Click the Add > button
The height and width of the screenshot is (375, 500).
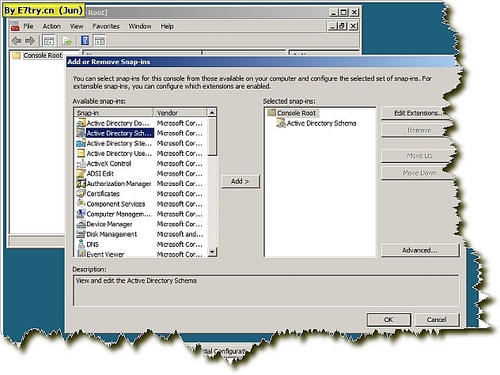point(240,181)
